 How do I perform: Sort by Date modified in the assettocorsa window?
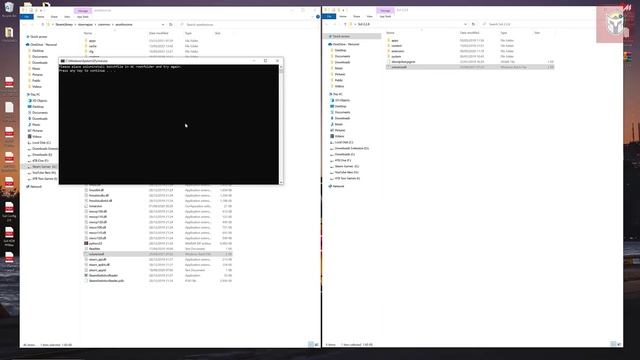coord(158,33)
